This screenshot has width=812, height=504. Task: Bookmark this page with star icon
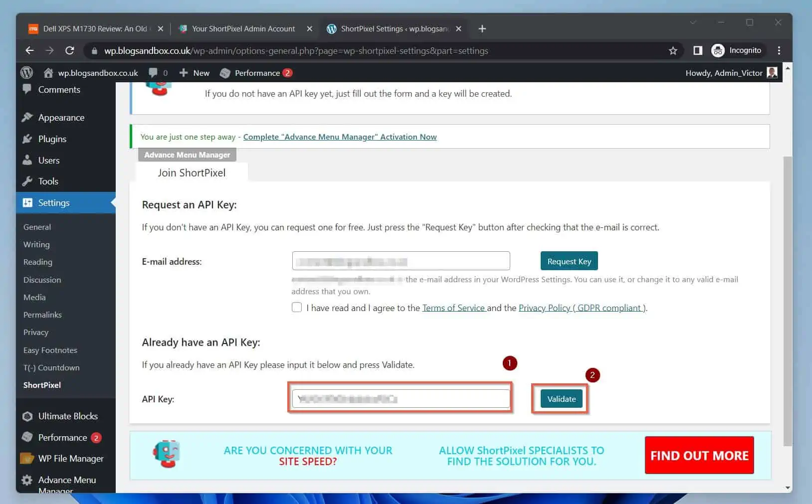(x=673, y=50)
